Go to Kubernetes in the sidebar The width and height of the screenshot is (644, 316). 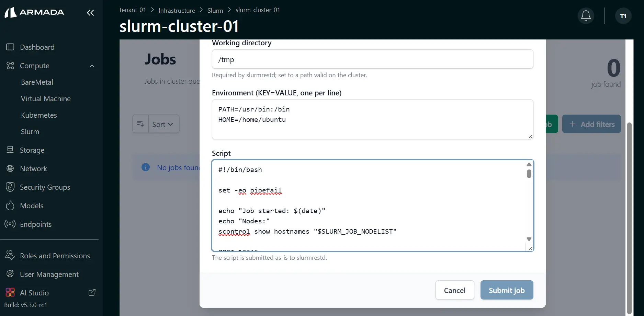[x=39, y=115]
